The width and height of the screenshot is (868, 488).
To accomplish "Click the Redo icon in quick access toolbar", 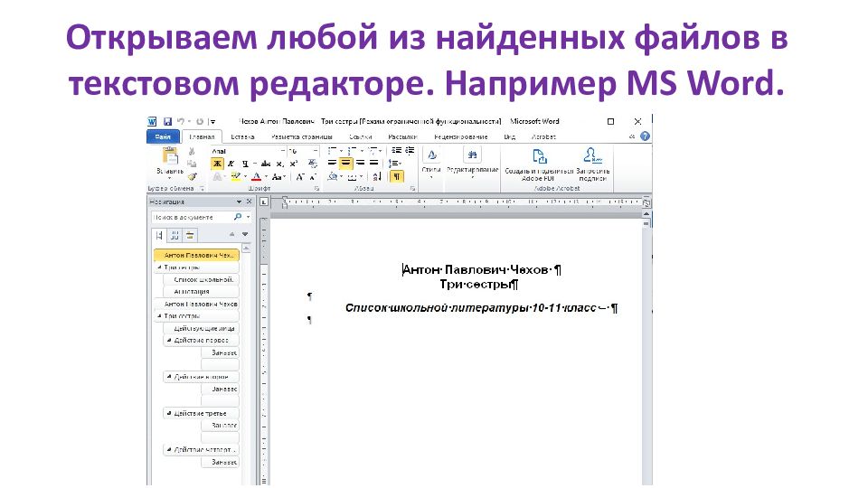I will 200,122.
